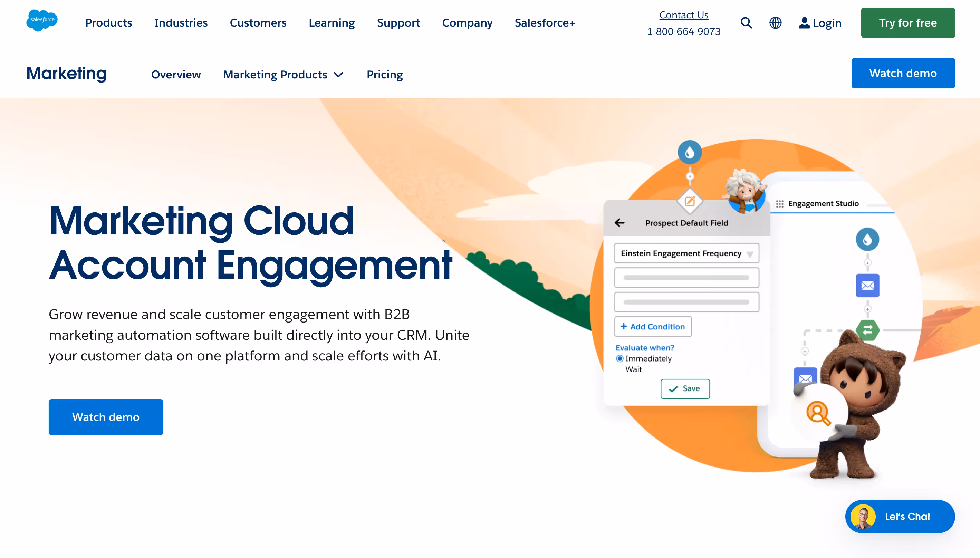Open the Company menu
The height and width of the screenshot is (558, 980).
(x=467, y=23)
